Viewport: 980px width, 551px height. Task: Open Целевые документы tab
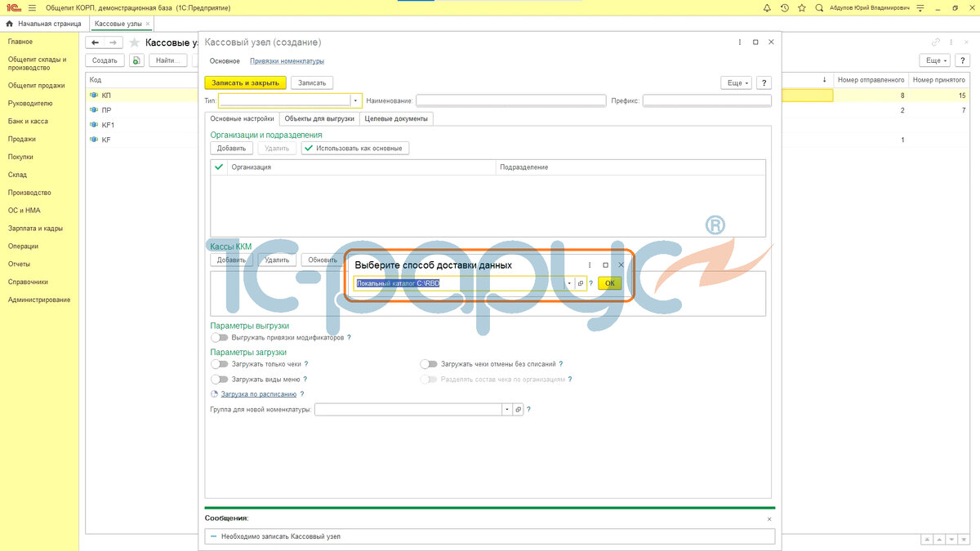point(396,118)
